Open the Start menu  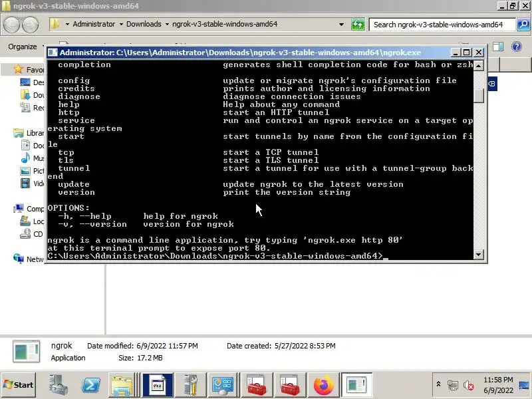click(x=19, y=385)
